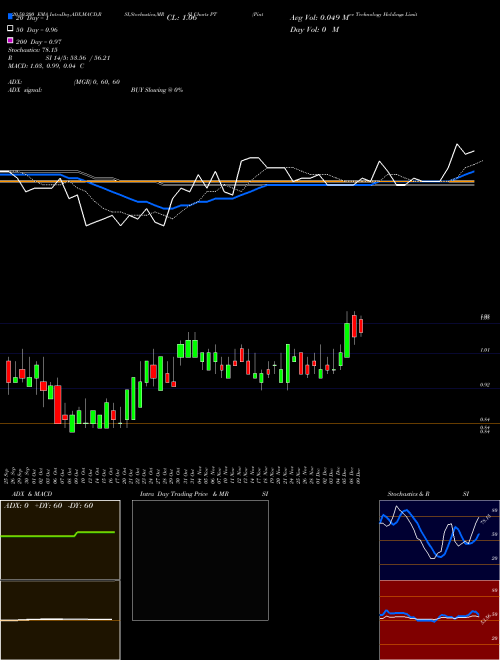
Task: Click the blue 20 Day legend swatch
Action: [10, 17]
